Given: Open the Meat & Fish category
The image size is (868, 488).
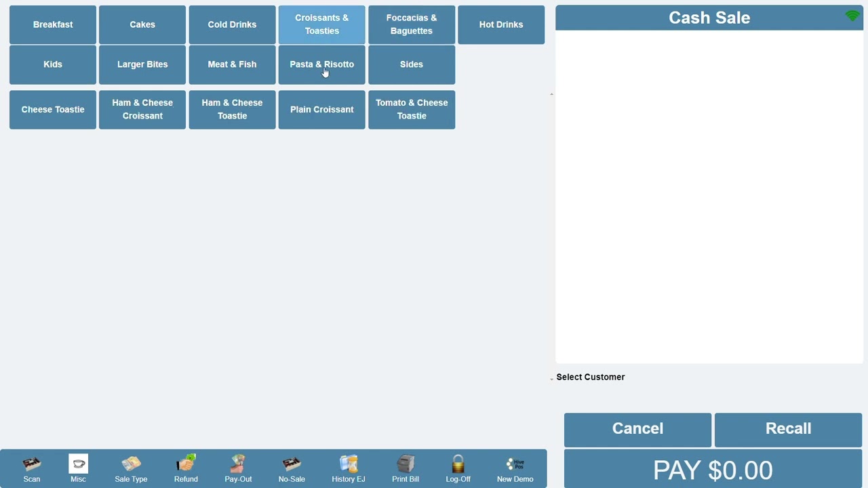Looking at the screenshot, I should [x=232, y=65].
